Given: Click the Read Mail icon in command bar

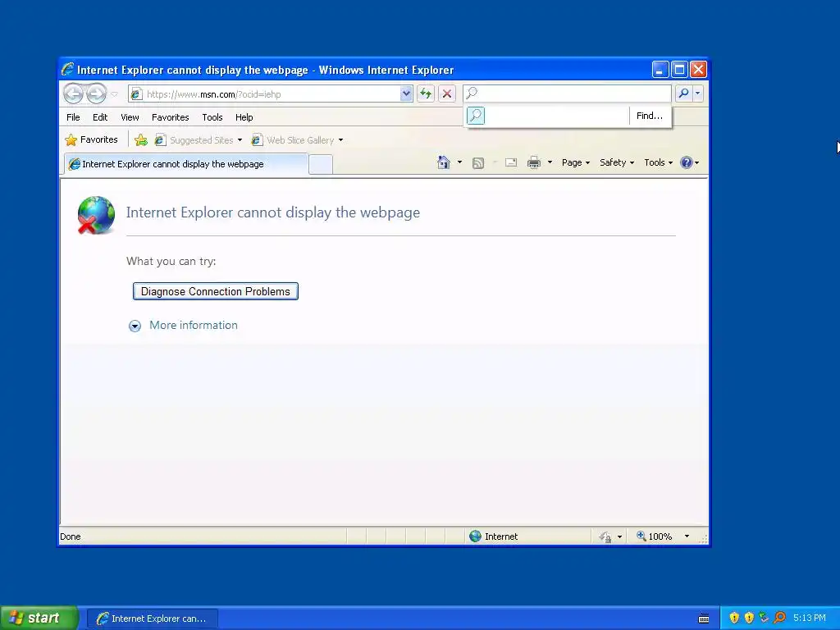Looking at the screenshot, I should coord(511,162).
